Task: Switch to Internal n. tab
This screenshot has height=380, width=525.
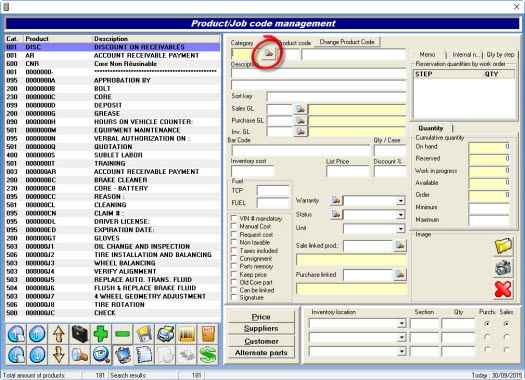Action: [465, 55]
